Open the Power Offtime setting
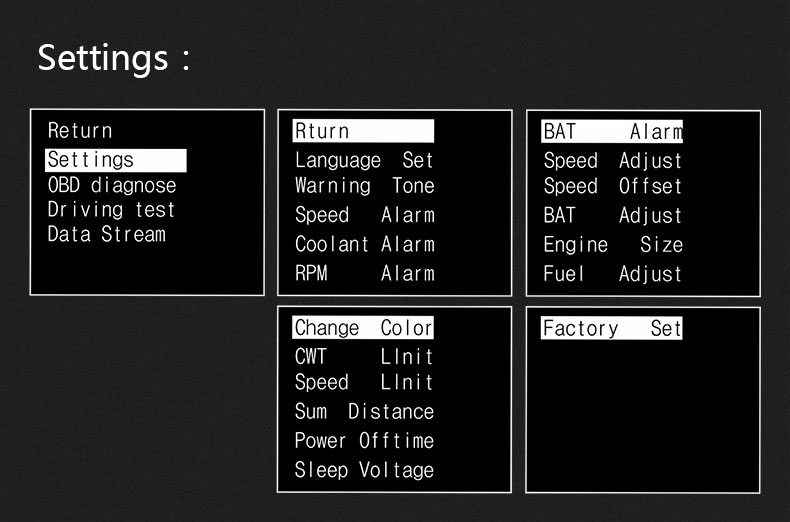The image size is (790, 522). point(364,440)
